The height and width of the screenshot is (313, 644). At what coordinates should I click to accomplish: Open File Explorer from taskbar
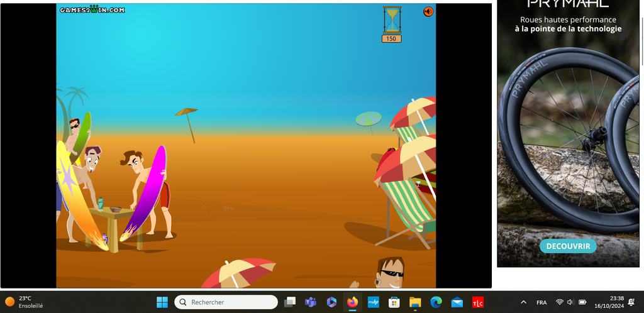click(x=415, y=302)
